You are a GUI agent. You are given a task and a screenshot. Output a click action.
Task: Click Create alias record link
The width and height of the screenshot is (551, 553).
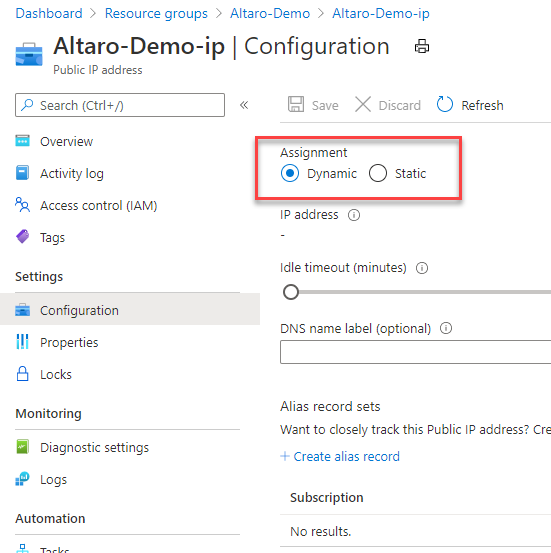(346, 456)
